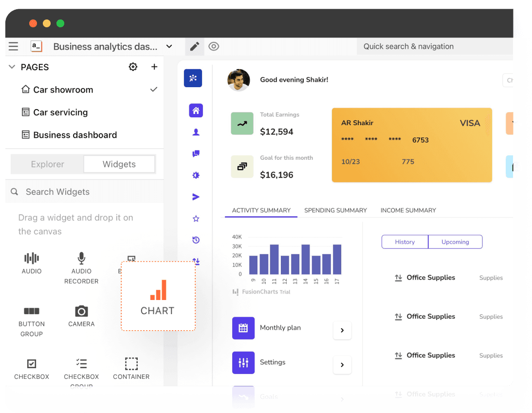The image size is (532, 413).
Task: Switch to the Spending Summary tab
Action: pyautogui.click(x=335, y=210)
